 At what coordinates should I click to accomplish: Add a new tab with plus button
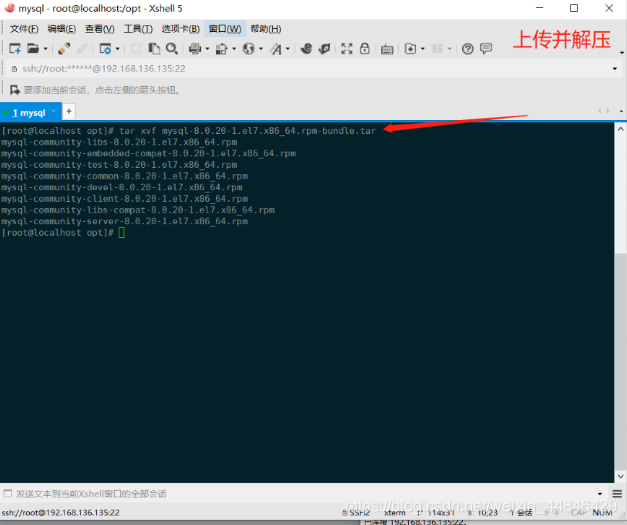tap(69, 112)
